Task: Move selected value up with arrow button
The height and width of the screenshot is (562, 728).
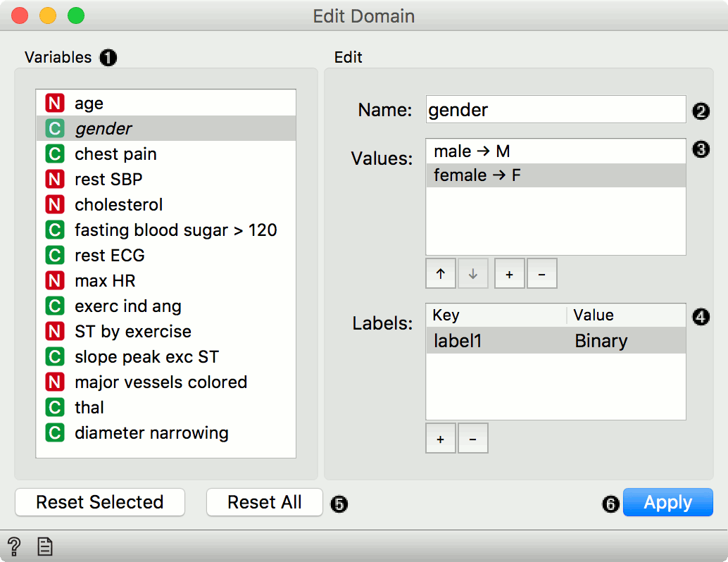Action: (x=441, y=274)
